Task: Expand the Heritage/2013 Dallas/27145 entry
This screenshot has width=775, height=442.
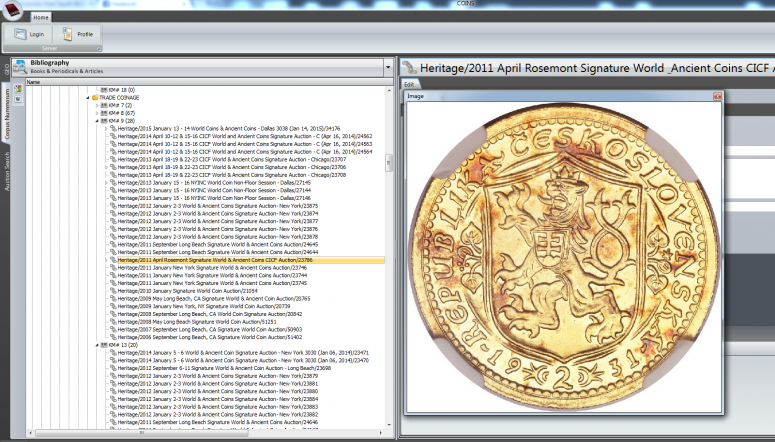Action: (x=106, y=183)
